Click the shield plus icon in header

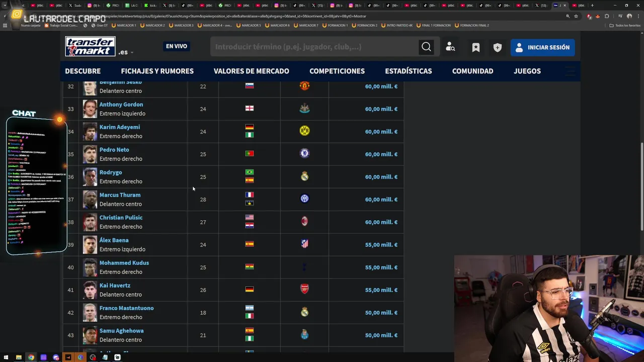point(498,47)
